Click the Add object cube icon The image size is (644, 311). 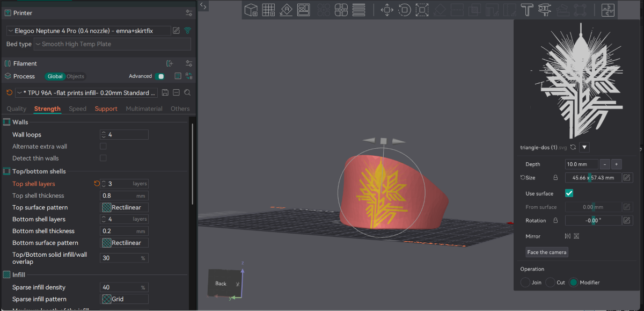tap(251, 10)
